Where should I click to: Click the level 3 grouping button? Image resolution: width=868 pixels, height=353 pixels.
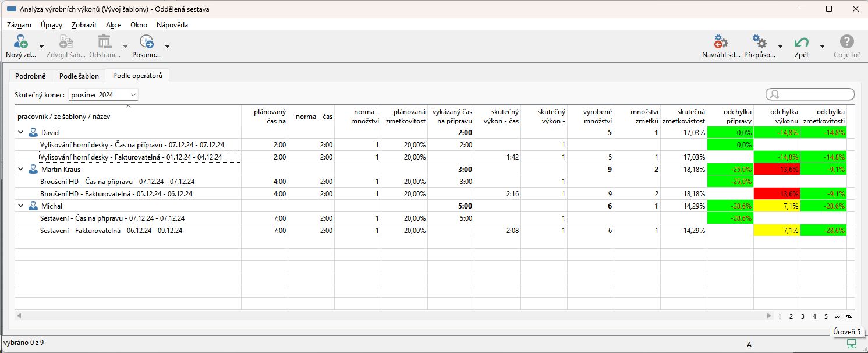point(802,316)
